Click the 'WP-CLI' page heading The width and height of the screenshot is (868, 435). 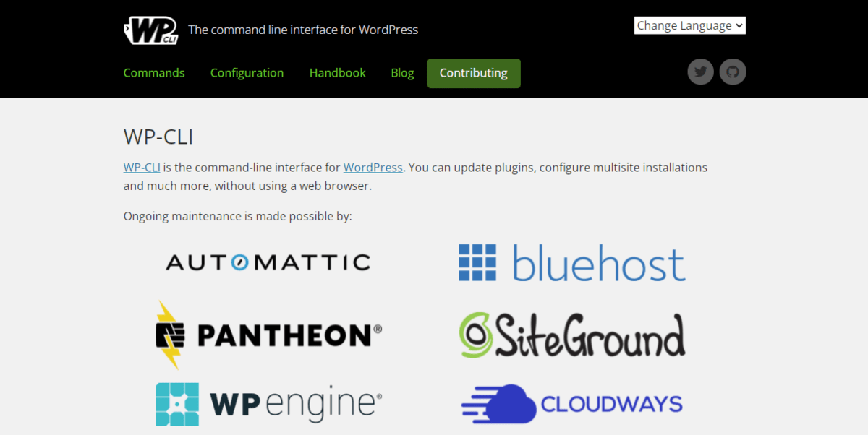pos(158,137)
